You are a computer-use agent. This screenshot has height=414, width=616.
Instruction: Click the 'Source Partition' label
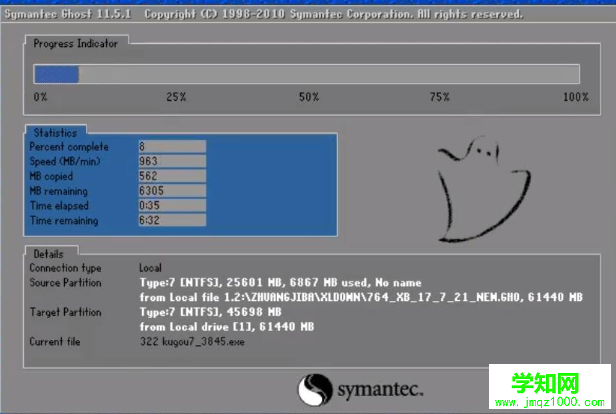pos(66,282)
